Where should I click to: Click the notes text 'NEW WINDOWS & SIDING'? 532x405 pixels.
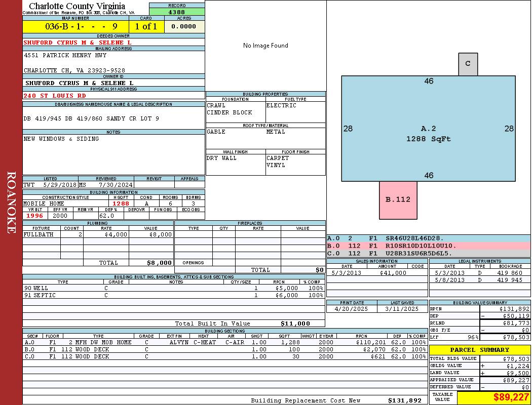[61, 139]
